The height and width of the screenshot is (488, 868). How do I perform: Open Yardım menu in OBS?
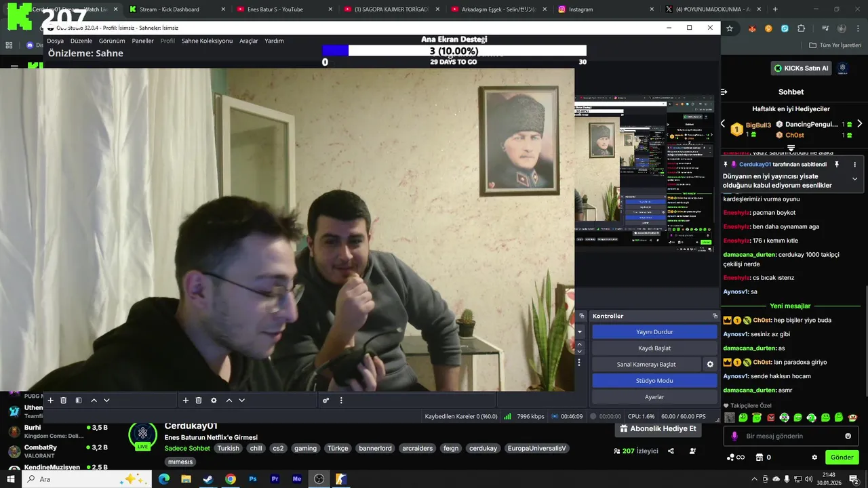tap(274, 41)
